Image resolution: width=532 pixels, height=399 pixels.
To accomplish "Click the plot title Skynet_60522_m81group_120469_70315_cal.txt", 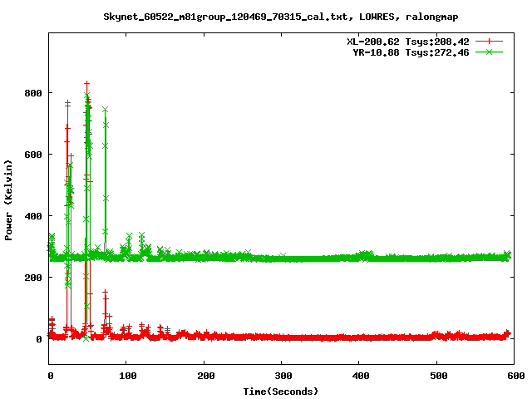I will (281, 17).
